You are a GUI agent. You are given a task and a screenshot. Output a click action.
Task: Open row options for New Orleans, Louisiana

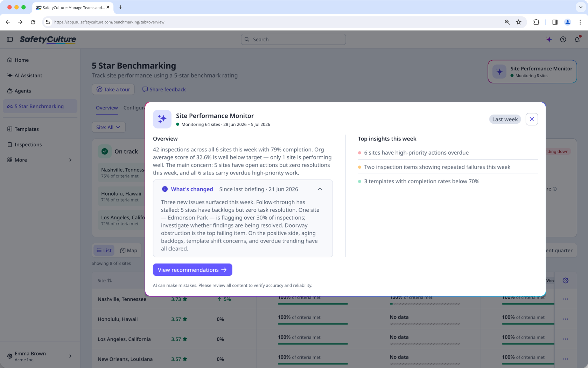[566, 359]
